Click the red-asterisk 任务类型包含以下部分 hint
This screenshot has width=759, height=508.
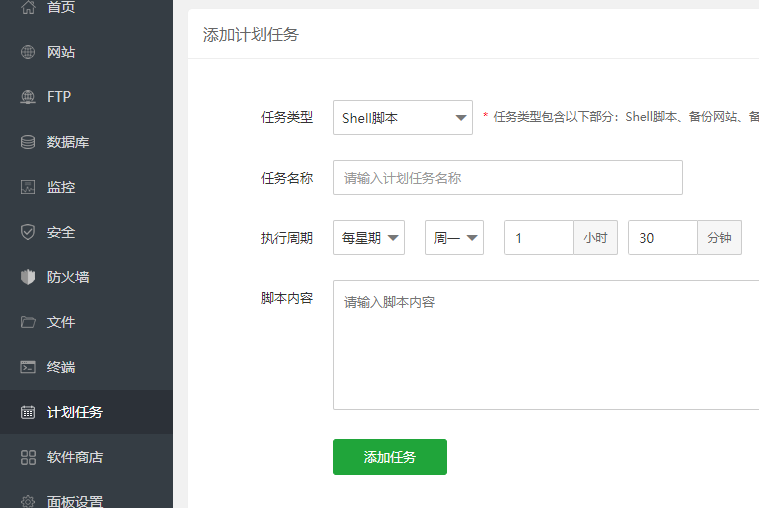621,117
